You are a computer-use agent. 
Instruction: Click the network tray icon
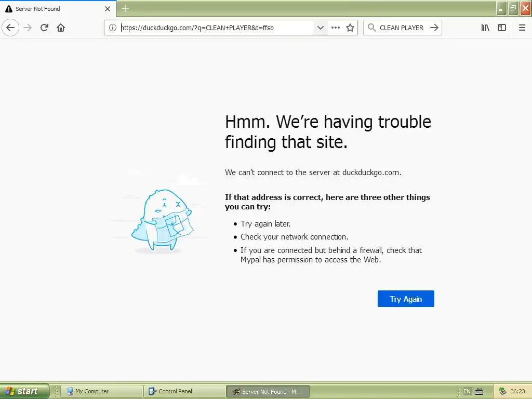[x=502, y=391]
